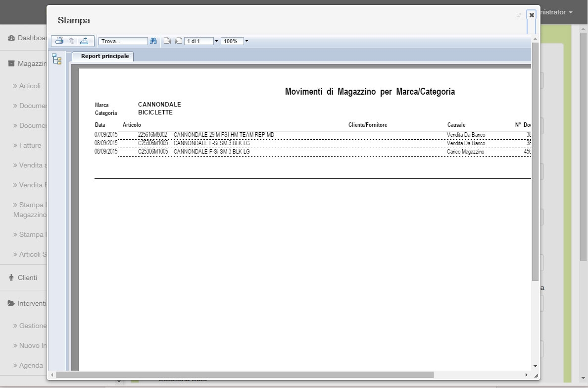Click the BICICLETTE category value
The height and width of the screenshot is (388, 588).
coord(155,112)
